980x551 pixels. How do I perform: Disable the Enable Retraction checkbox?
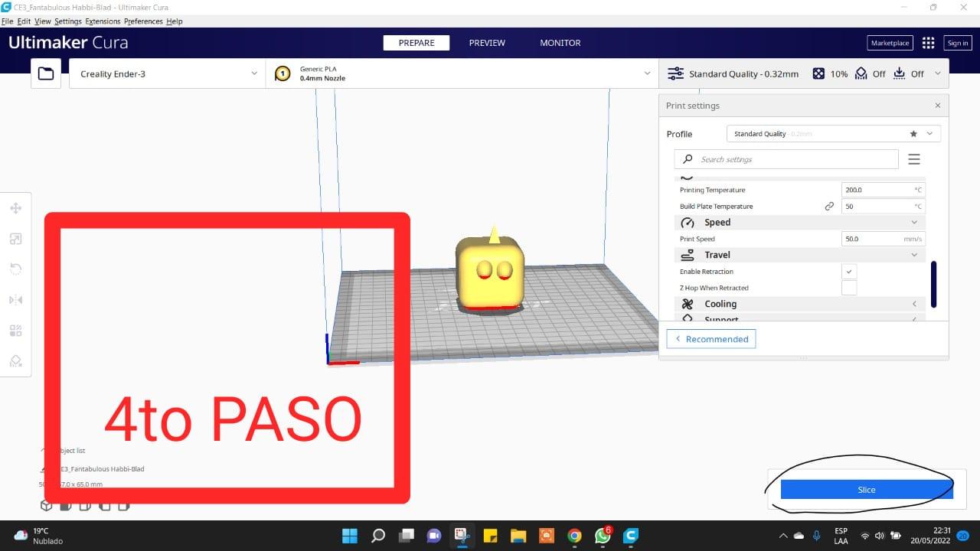848,272
